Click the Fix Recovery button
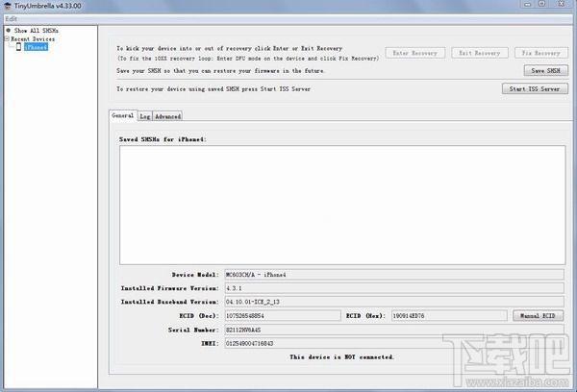 tap(540, 53)
